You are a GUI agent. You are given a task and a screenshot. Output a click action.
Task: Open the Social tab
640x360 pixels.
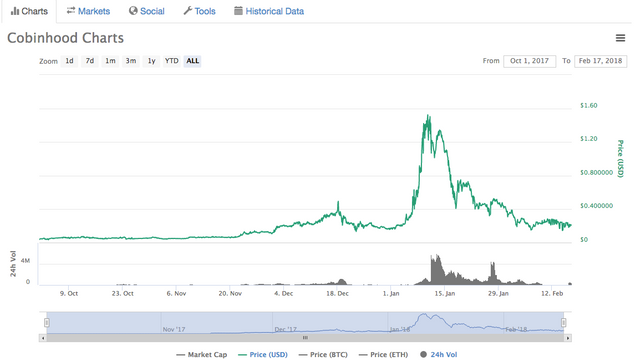[147, 11]
